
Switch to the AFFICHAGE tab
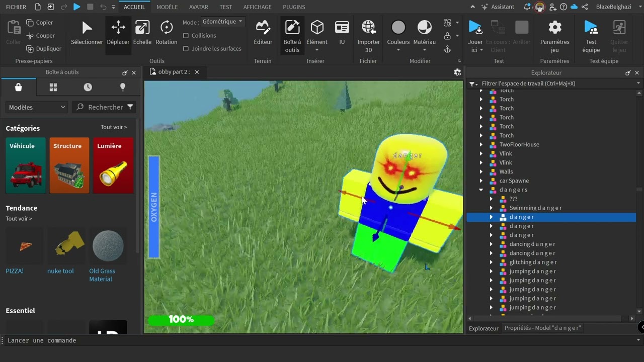[x=257, y=7]
